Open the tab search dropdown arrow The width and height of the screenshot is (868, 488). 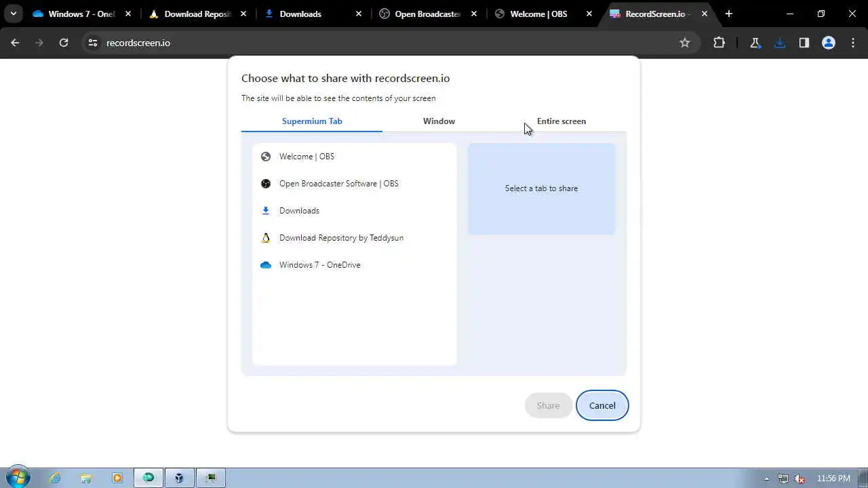click(x=13, y=14)
